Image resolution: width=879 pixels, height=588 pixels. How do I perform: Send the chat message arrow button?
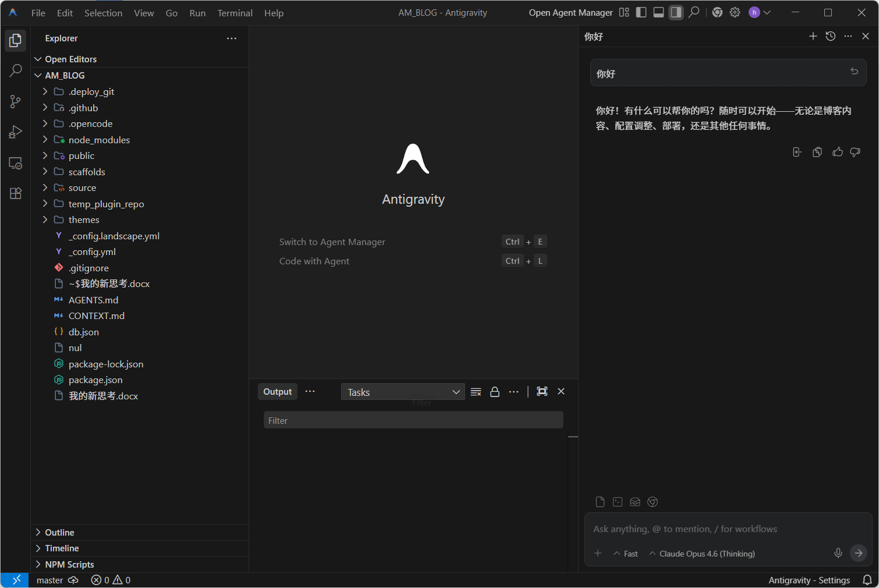(859, 553)
